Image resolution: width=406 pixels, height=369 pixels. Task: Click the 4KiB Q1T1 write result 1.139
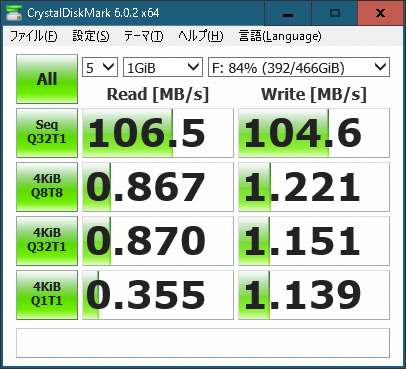pyautogui.click(x=314, y=295)
